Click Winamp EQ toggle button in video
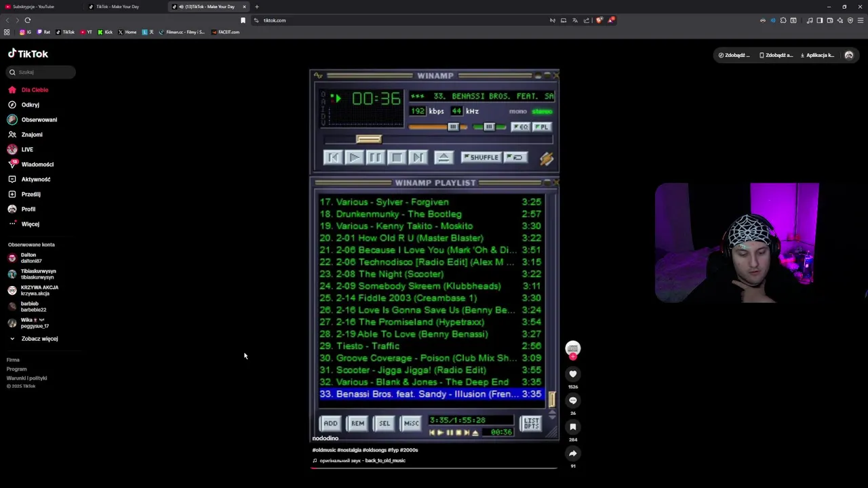Viewport: 868px width, 488px height. [x=520, y=127]
